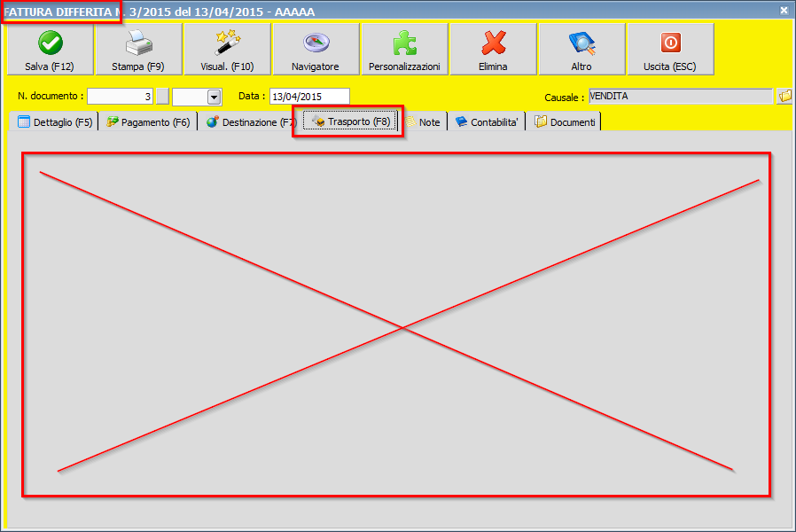This screenshot has height=532, width=796.
Task: Close the Fattura Differita window
Action: coord(784,10)
